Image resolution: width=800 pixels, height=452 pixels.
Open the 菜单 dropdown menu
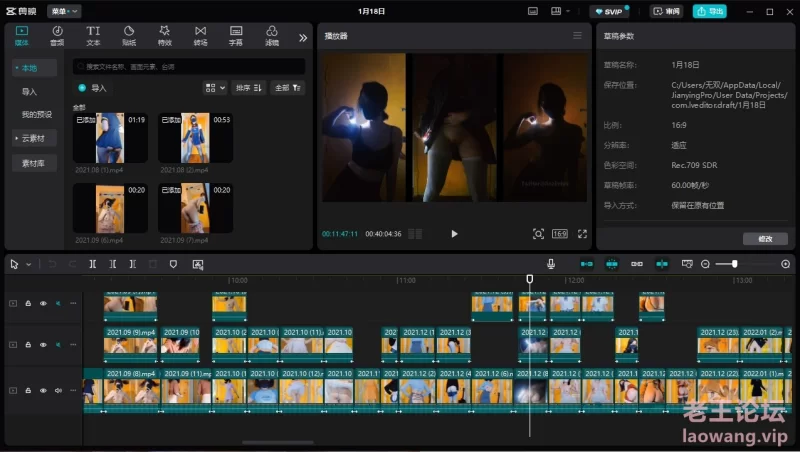point(64,11)
